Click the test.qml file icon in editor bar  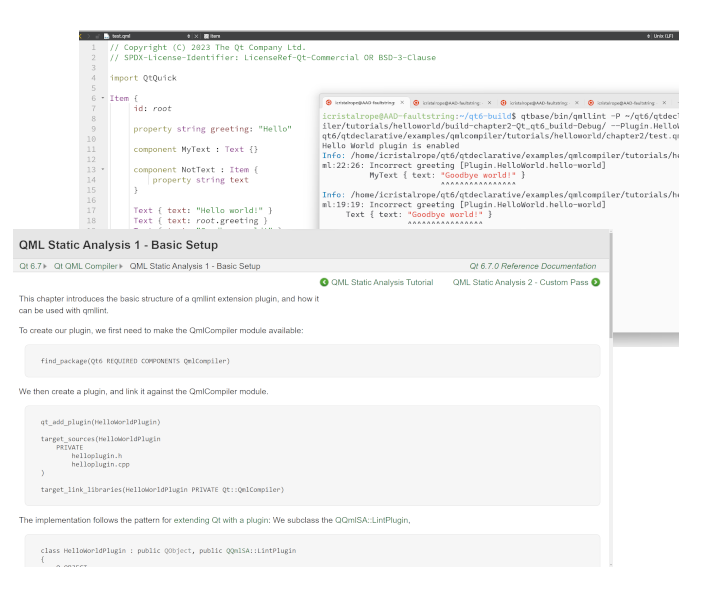(106, 36)
